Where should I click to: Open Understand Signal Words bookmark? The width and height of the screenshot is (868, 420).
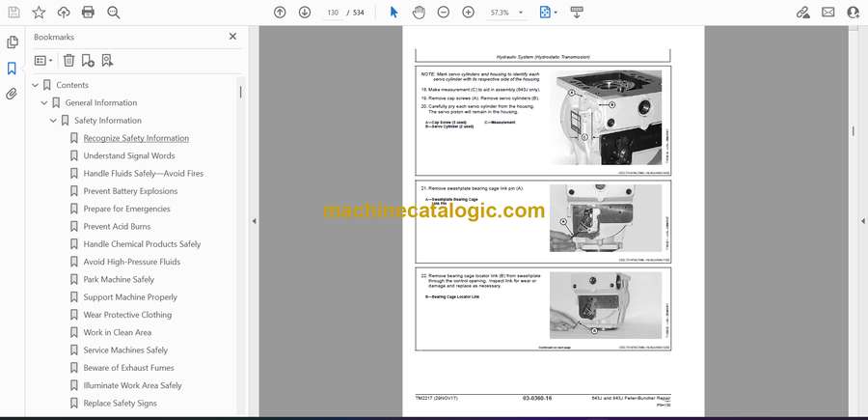pyautogui.click(x=129, y=156)
